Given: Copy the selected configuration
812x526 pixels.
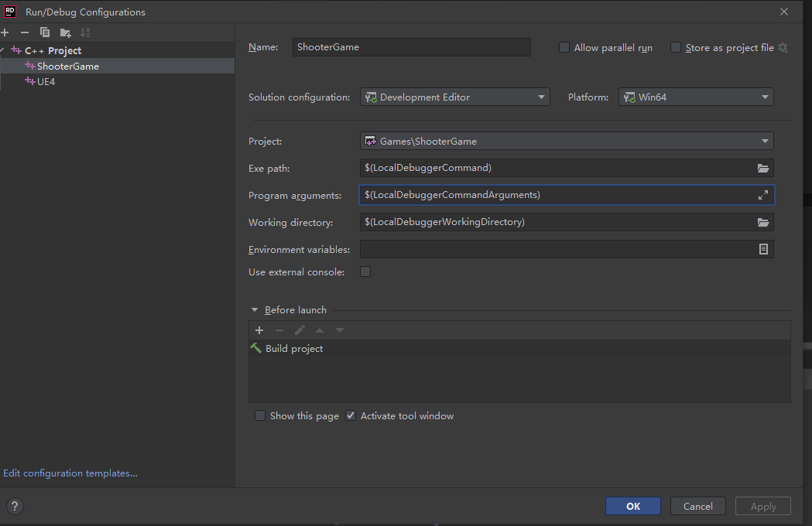Looking at the screenshot, I should point(45,32).
